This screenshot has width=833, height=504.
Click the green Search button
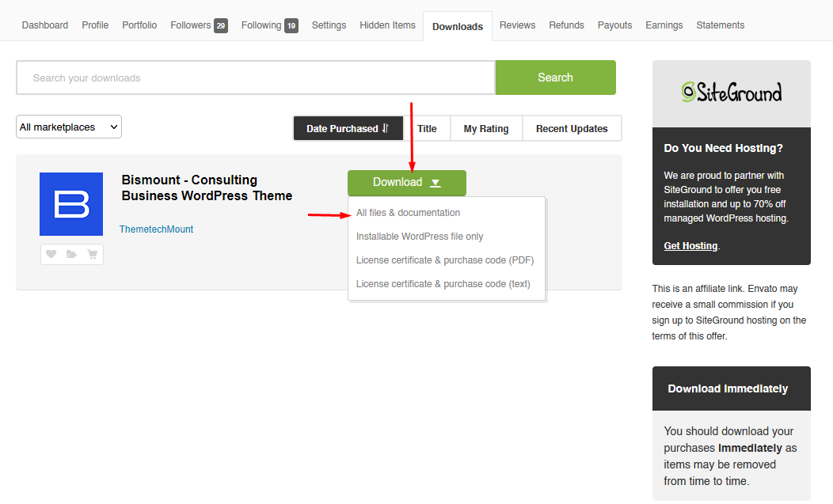pyautogui.click(x=556, y=78)
